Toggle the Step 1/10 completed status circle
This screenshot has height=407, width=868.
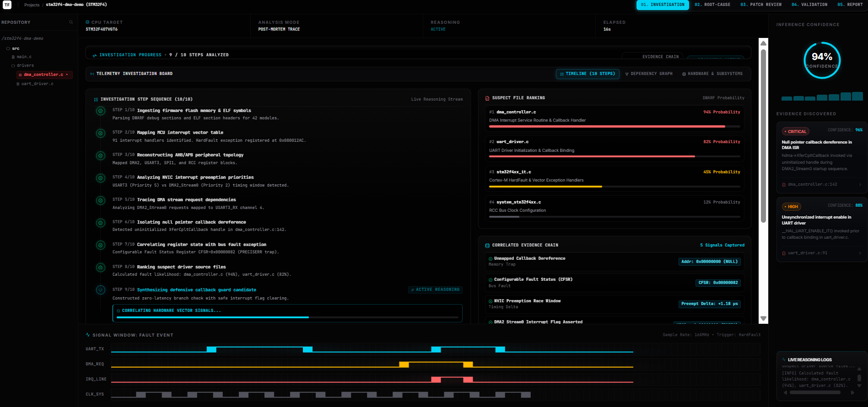tap(101, 111)
